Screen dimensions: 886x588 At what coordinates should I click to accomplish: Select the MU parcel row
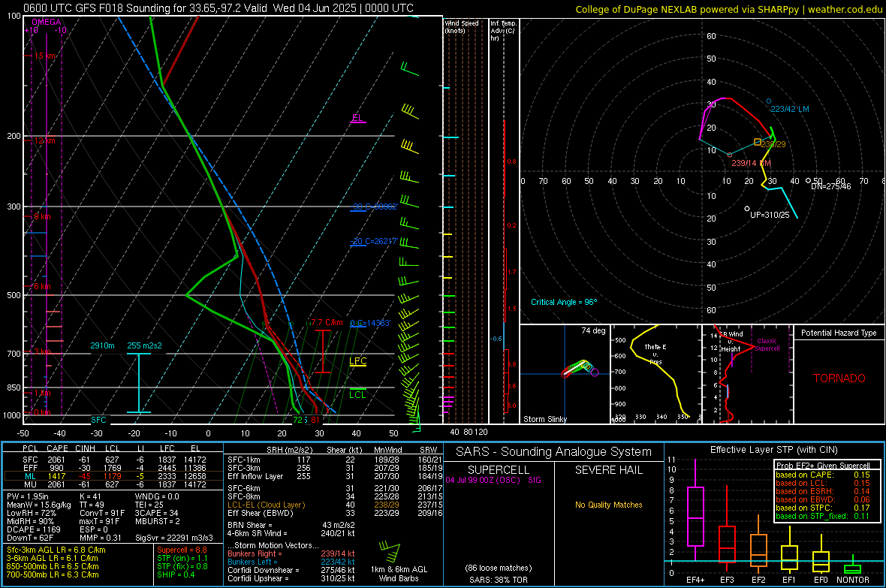[x=113, y=484]
